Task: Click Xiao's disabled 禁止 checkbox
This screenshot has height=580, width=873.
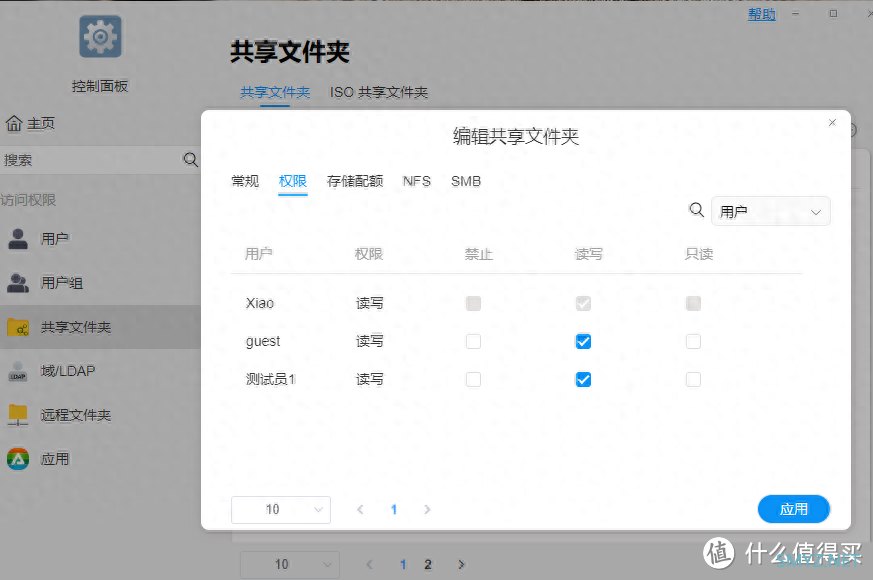Action: coord(473,303)
